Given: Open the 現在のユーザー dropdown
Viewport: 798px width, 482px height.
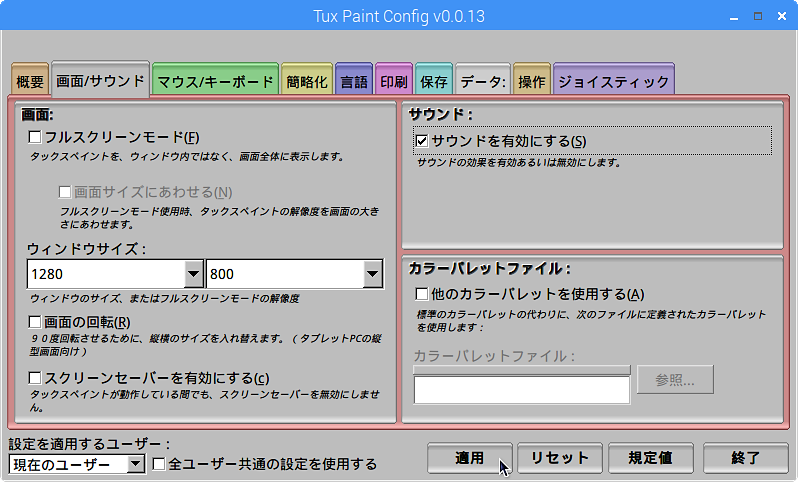Looking at the screenshot, I should 77,464.
